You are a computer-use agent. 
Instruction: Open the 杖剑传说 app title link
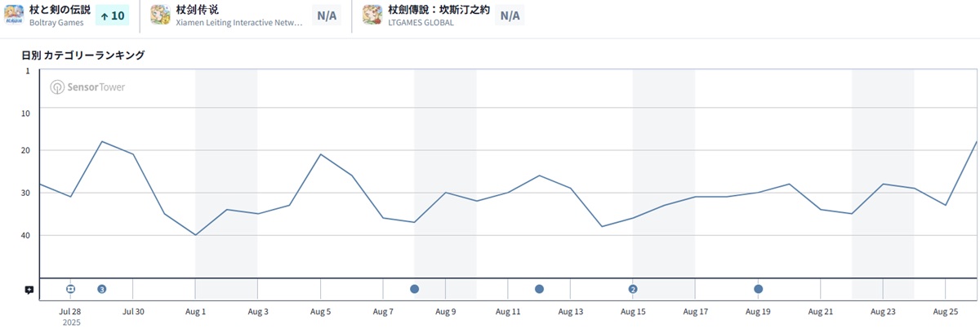click(x=197, y=9)
